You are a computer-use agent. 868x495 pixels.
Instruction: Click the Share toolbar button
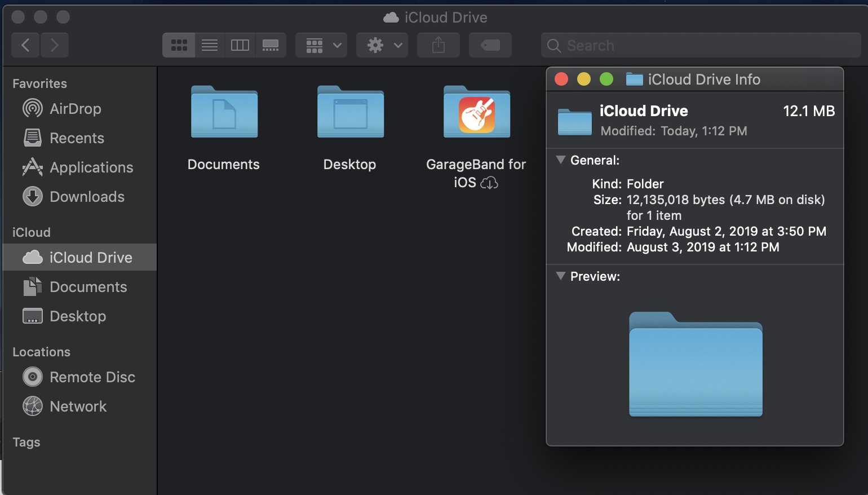tap(439, 45)
